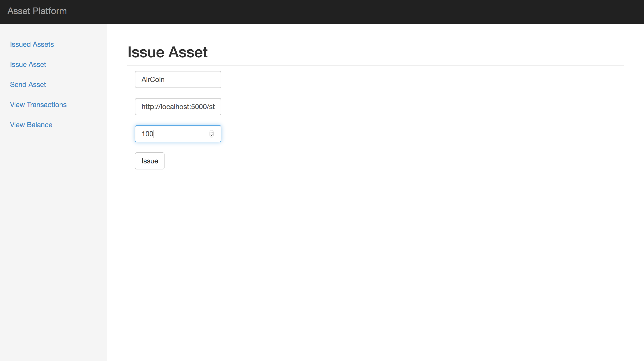Click the down arrow of quantity stepper

(212, 136)
